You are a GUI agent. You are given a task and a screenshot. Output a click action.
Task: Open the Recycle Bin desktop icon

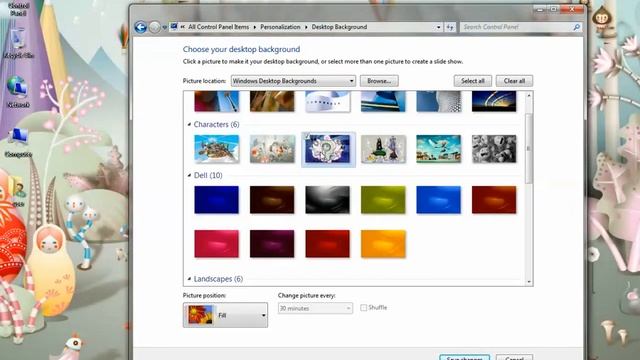(18, 44)
